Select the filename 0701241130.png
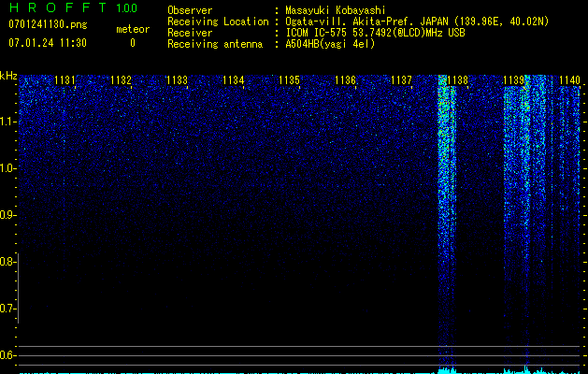 48,24
